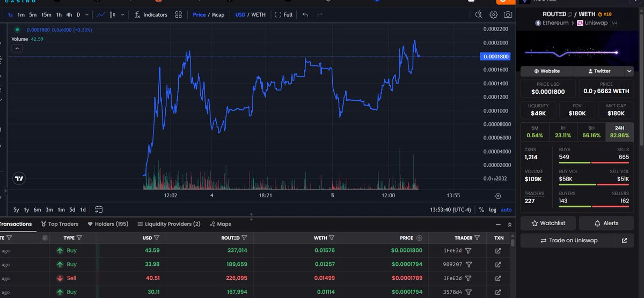Screen dimensions: 644x298
Task: Toggle the green status dot in legend
Action: 17,29
